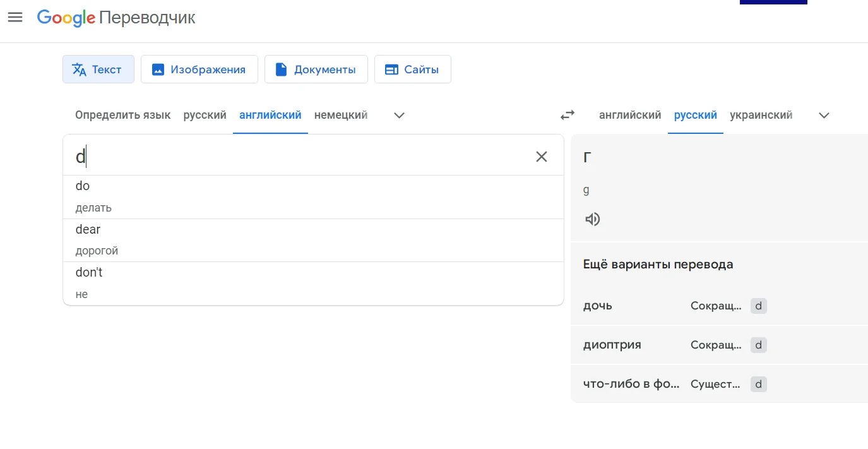The width and height of the screenshot is (868, 449).
Task: Clear the source text with X
Action: click(541, 157)
